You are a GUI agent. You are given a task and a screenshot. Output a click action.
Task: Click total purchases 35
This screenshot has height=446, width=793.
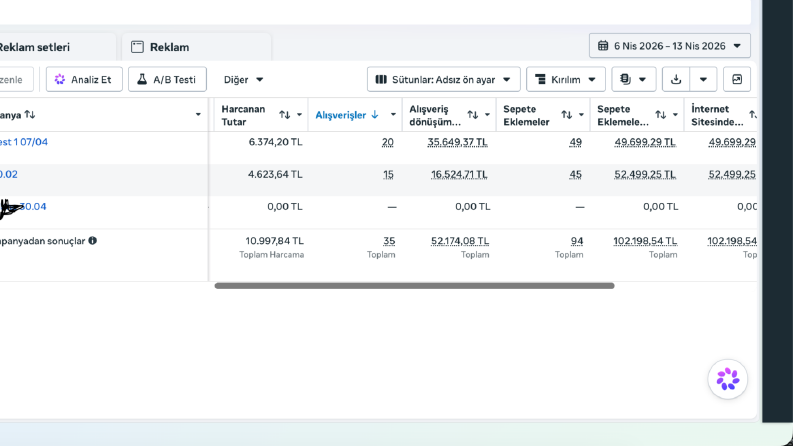pos(389,241)
